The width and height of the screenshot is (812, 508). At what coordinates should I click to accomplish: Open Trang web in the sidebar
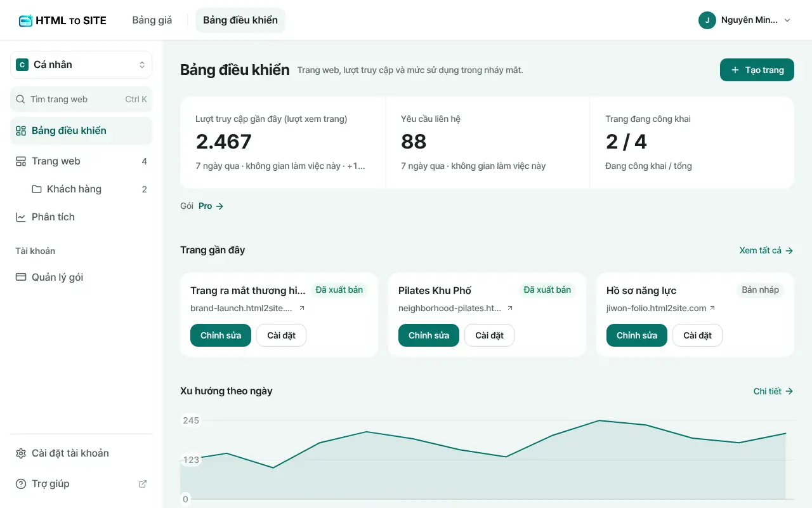(x=81, y=161)
